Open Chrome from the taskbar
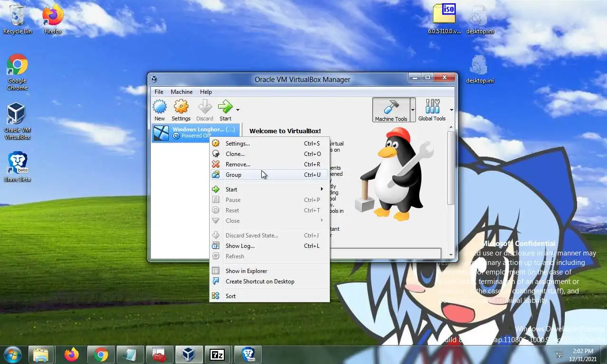The image size is (607, 364). 101,355
